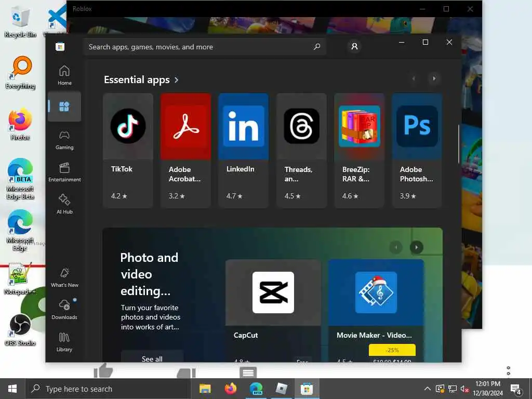Click the -25% discount badge

click(x=392, y=350)
